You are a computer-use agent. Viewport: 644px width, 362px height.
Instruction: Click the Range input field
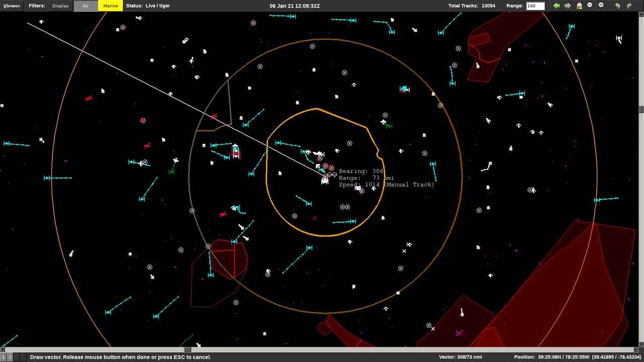click(x=535, y=6)
